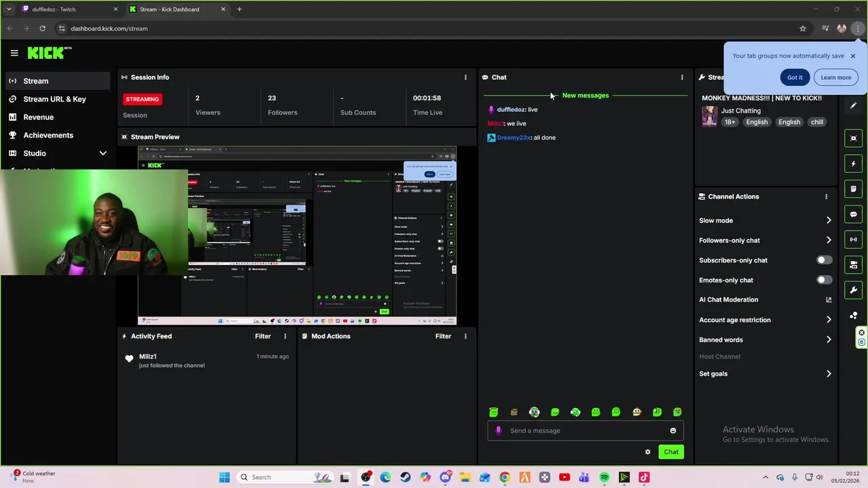Click purple microphone badge in message box
This screenshot has width=868, height=488.
click(498, 430)
